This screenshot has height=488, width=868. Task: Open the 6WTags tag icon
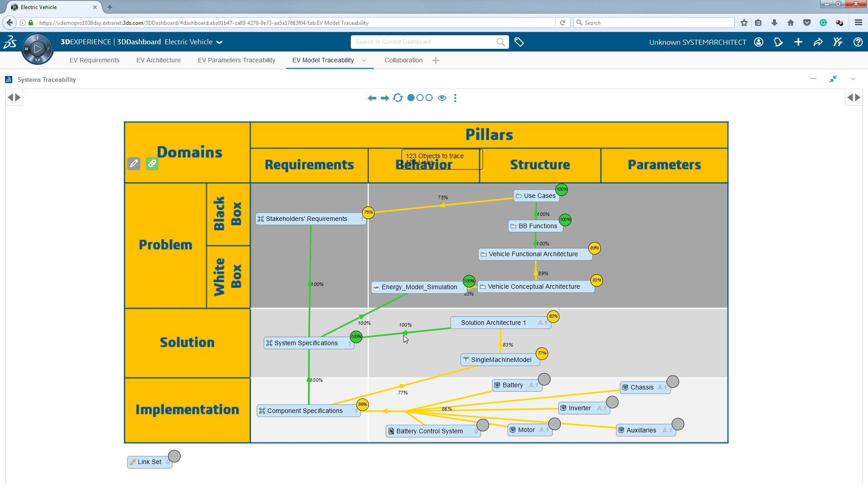click(519, 42)
